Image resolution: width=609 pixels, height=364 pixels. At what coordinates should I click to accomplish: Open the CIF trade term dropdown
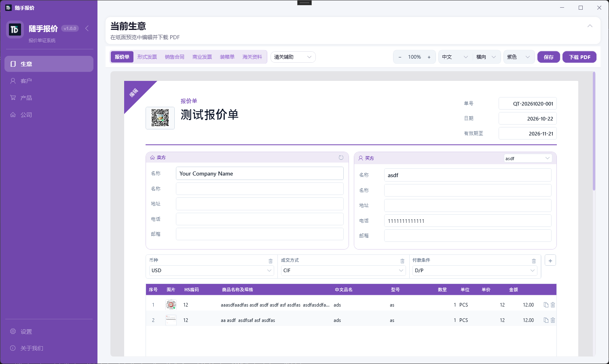pyautogui.click(x=343, y=271)
